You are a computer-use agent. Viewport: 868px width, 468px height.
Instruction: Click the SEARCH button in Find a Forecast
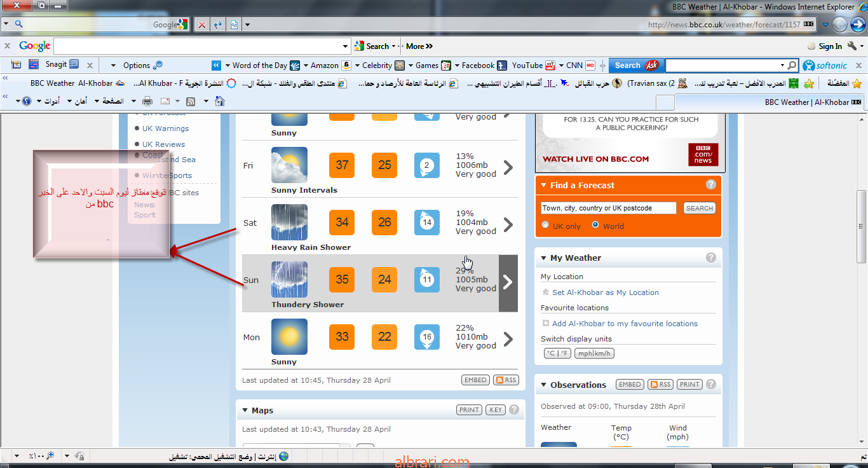(x=700, y=208)
